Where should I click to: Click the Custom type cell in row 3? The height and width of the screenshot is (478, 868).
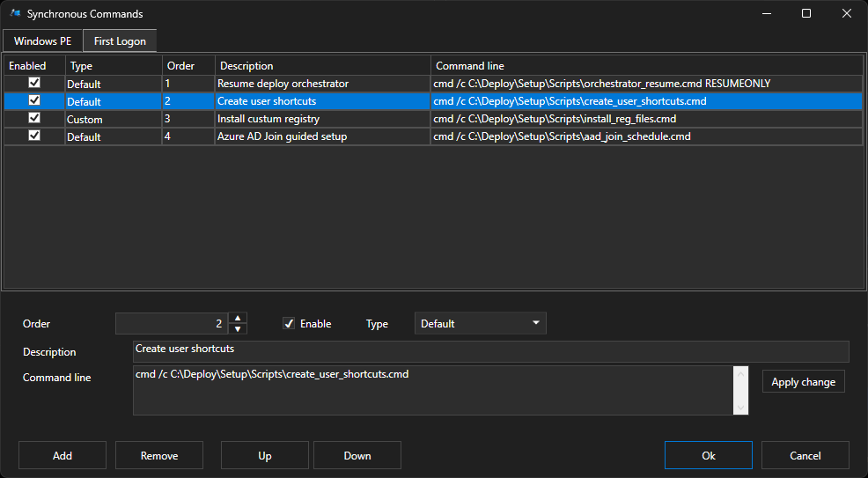[x=114, y=119]
